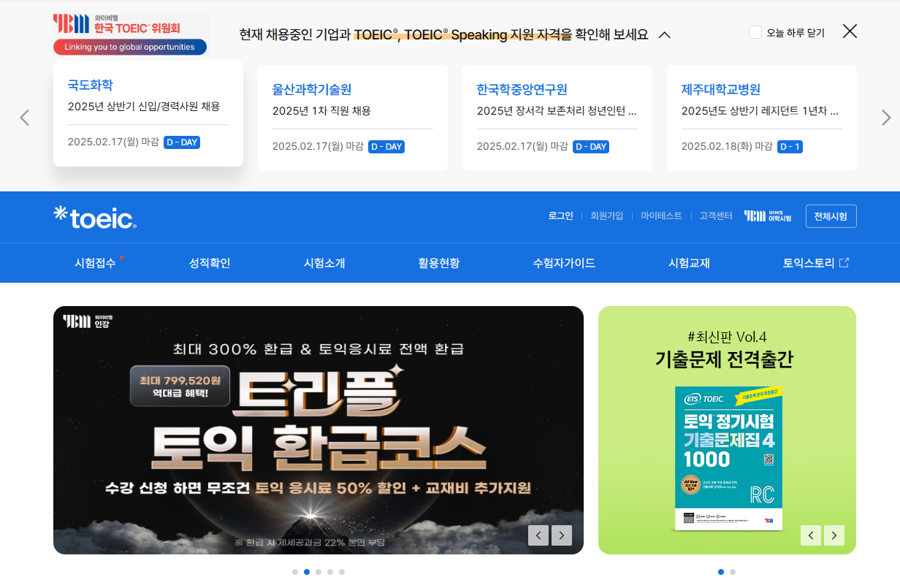Open the 활용현황 menu
Viewport: 900px width, 588px height.
tap(439, 263)
